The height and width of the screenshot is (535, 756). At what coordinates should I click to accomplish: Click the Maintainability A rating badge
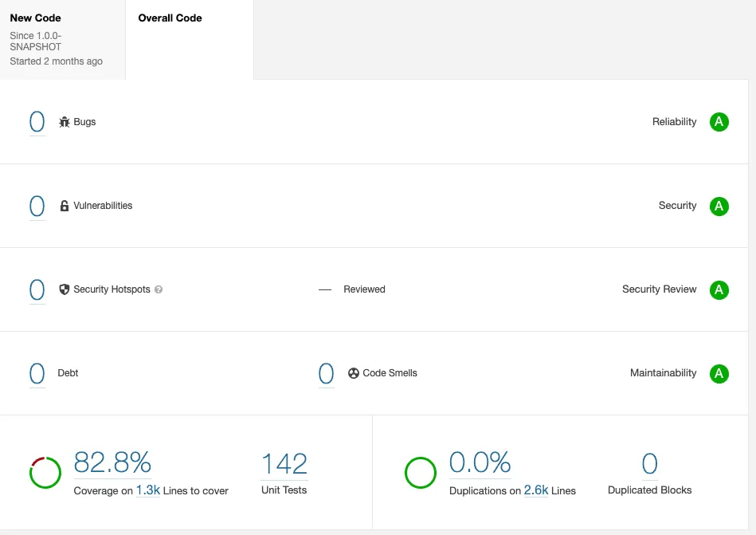point(719,373)
